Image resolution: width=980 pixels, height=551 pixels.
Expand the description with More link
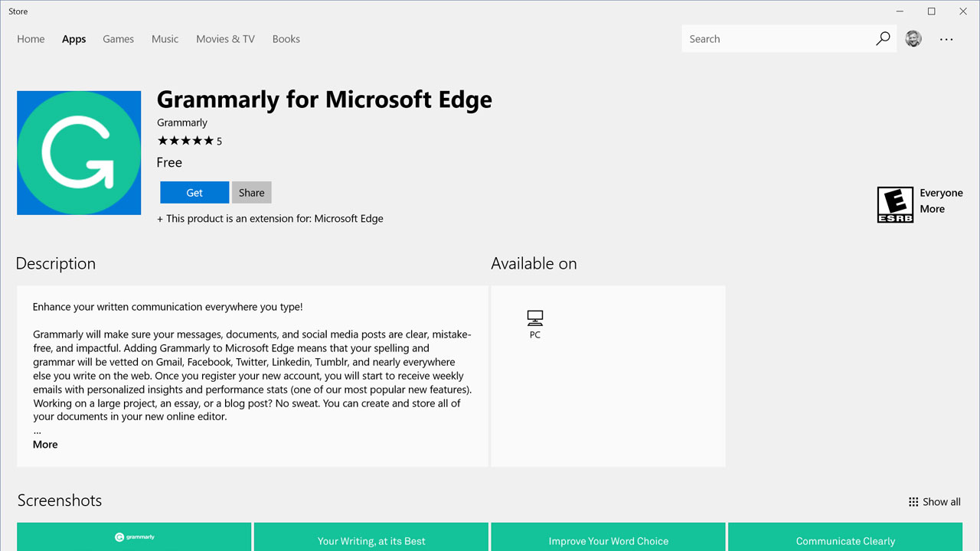(44, 444)
